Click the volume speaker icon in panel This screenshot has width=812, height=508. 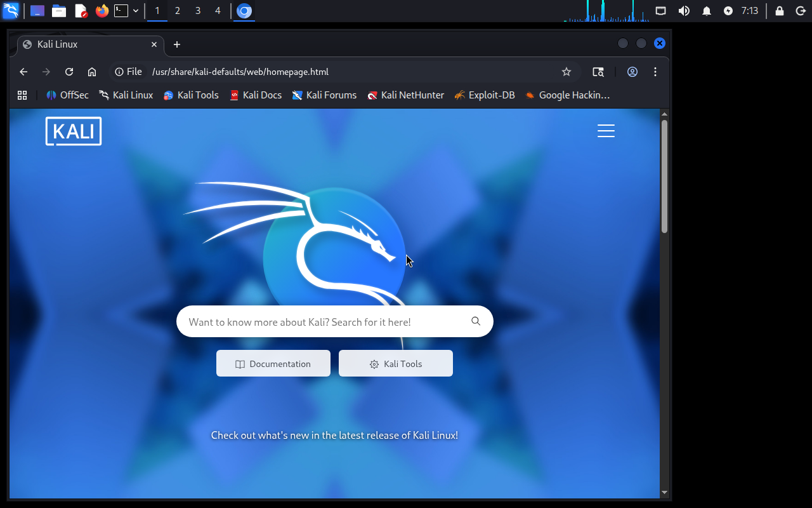coord(684,11)
